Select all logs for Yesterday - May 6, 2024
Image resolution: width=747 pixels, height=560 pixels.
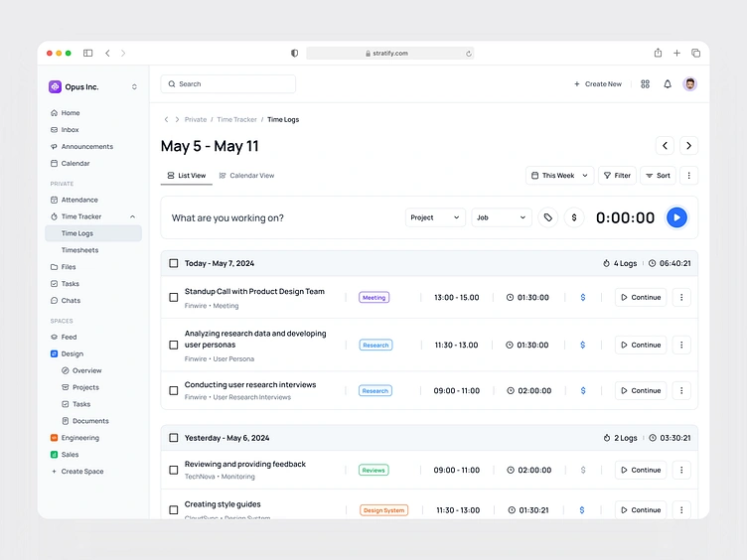tap(174, 438)
